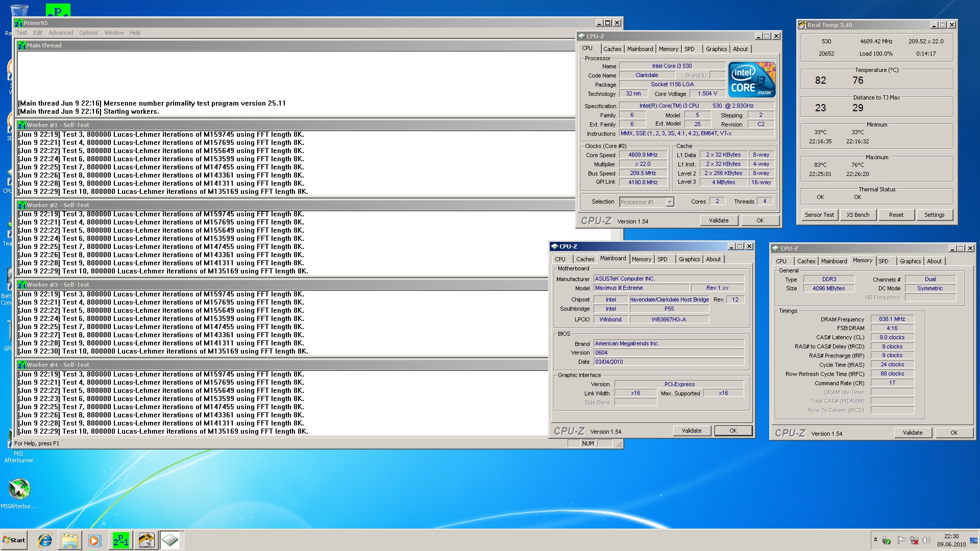Click the Real Temp taskbar icon
This screenshot has width=980, height=551.
coord(145,540)
